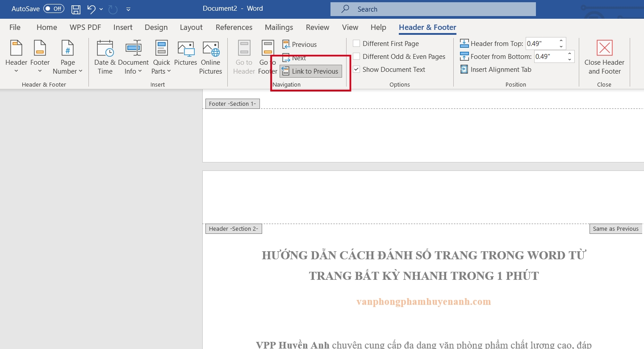The height and width of the screenshot is (349, 644).
Task: Open Customize Quick Access Toolbar arrow
Action: point(129,9)
